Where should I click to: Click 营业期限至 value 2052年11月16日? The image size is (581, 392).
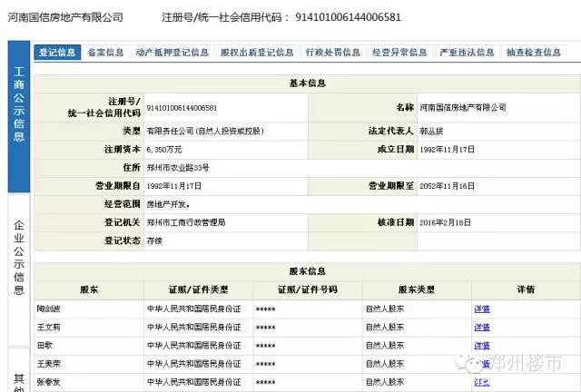[448, 186]
